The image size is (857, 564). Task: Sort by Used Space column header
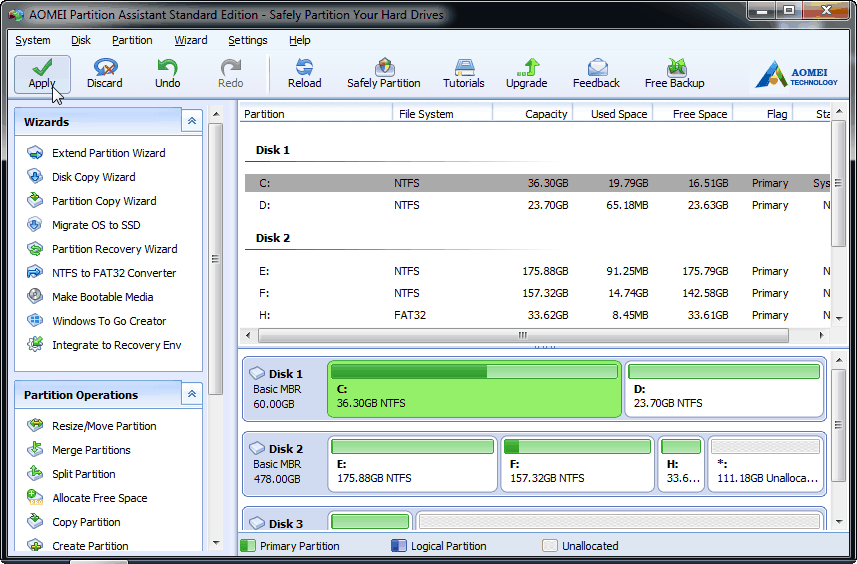pyautogui.click(x=612, y=114)
